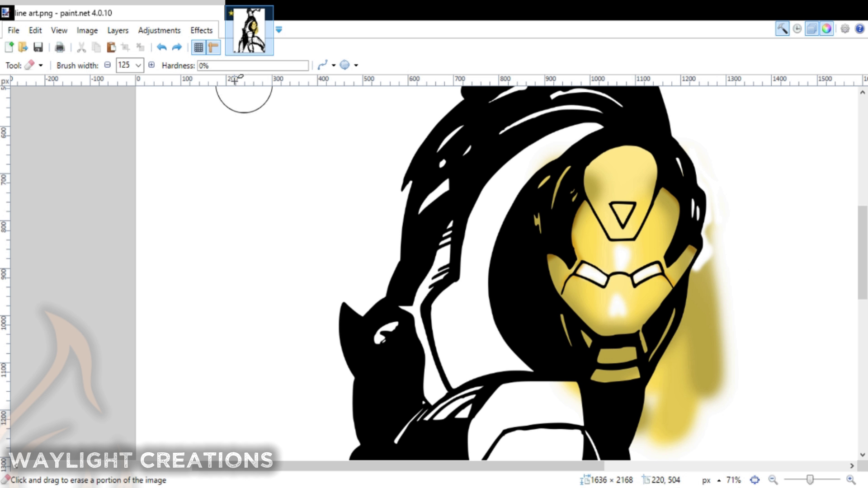This screenshot has height=488, width=868.
Task: Toggle the Layers window button
Action: (811, 29)
